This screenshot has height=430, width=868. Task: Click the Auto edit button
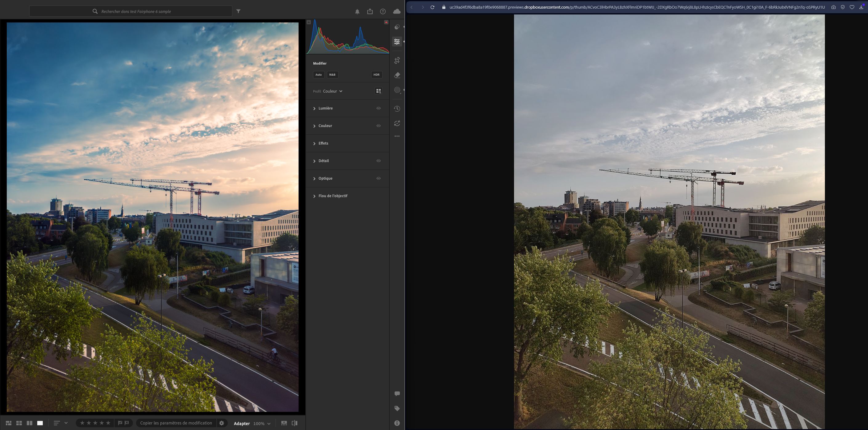click(319, 75)
